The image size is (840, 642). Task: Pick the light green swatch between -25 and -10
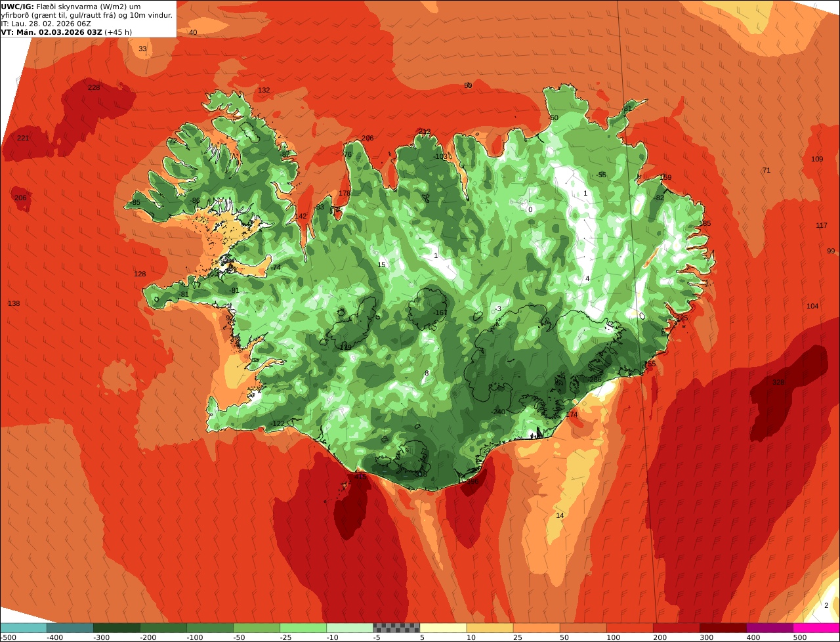(x=303, y=628)
